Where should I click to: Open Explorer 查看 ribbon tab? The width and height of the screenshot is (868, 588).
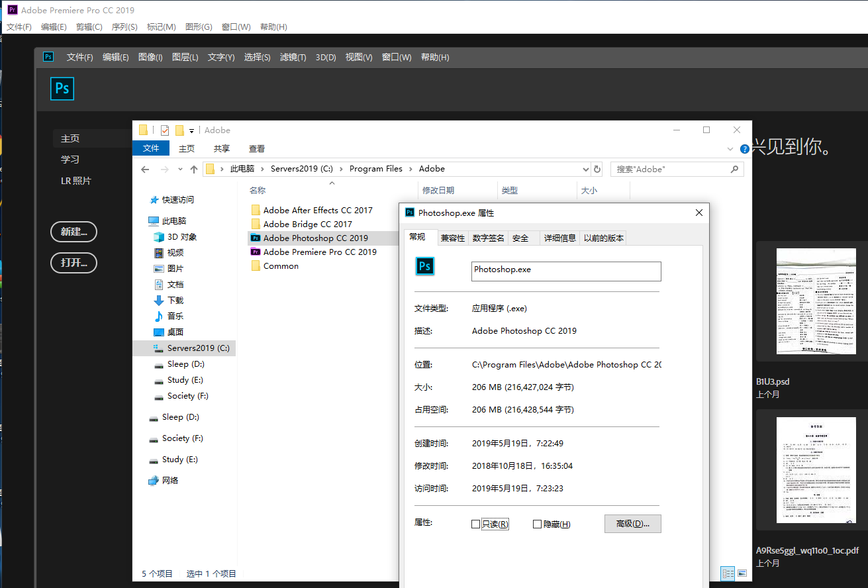(257, 149)
